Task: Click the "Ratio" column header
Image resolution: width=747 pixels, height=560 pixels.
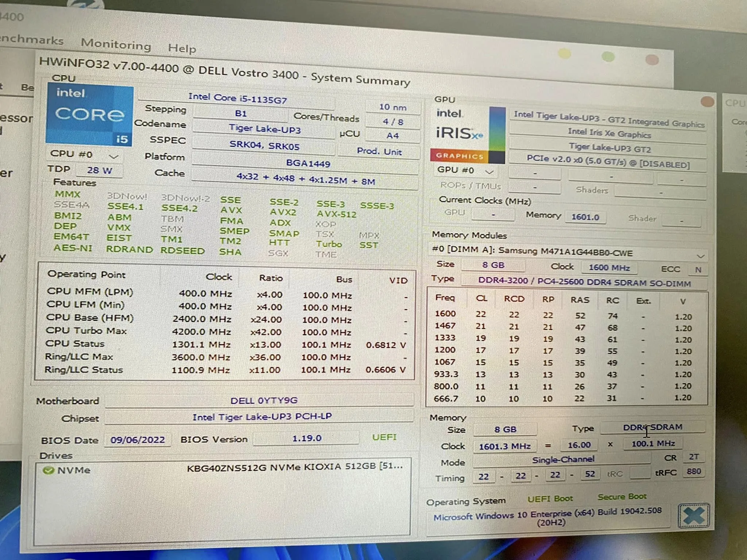Action: [x=271, y=278]
